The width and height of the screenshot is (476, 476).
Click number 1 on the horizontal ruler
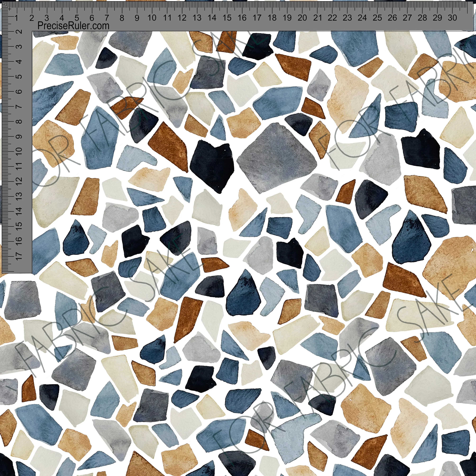tap(17, 18)
